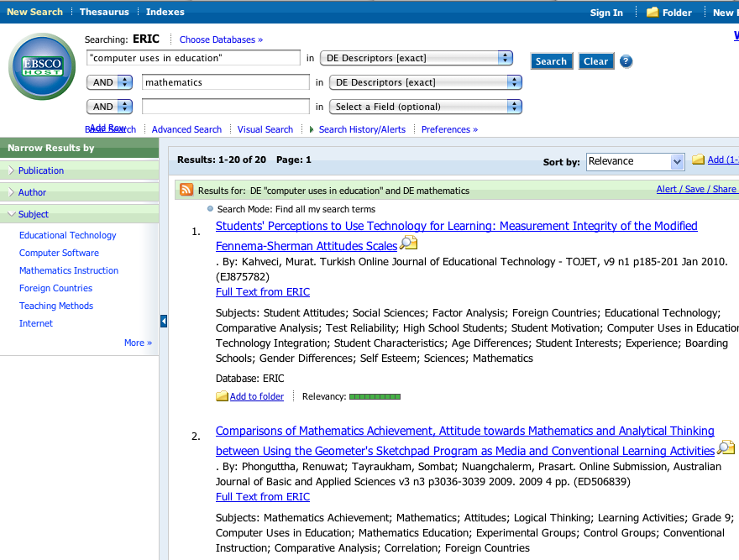Click the orange RSS feed icon

[x=186, y=190]
